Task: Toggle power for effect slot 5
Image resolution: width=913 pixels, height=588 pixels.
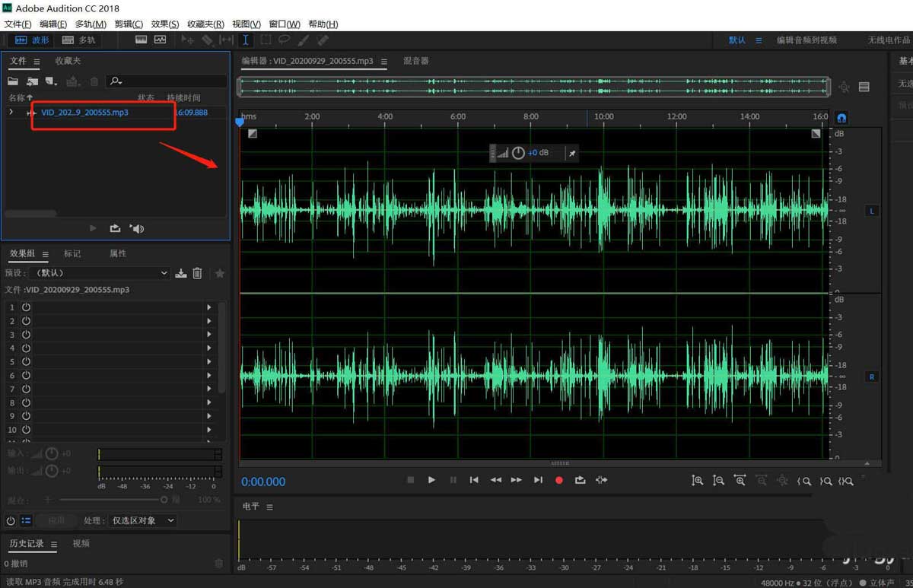Action: (26, 362)
